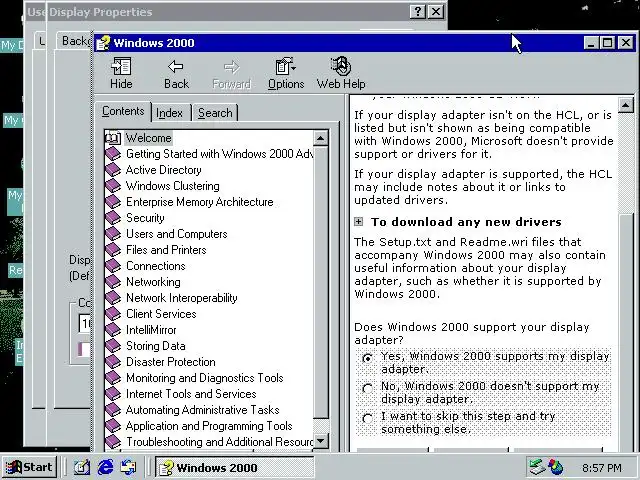The image size is (640, 480).
Task: Click the 'IntelliMirror' topic text
Action: 151,330
